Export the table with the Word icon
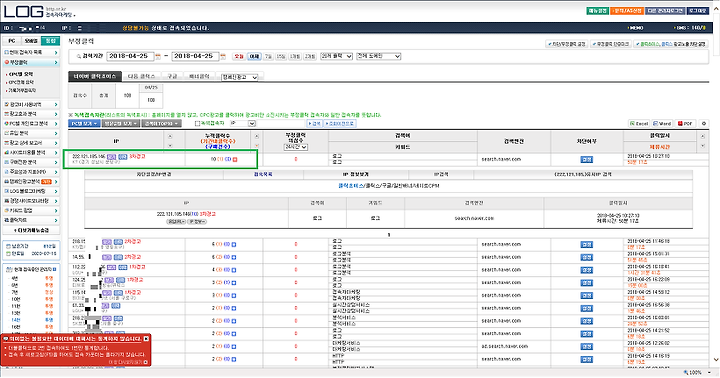The image size is (720, 378). point(662,124)
